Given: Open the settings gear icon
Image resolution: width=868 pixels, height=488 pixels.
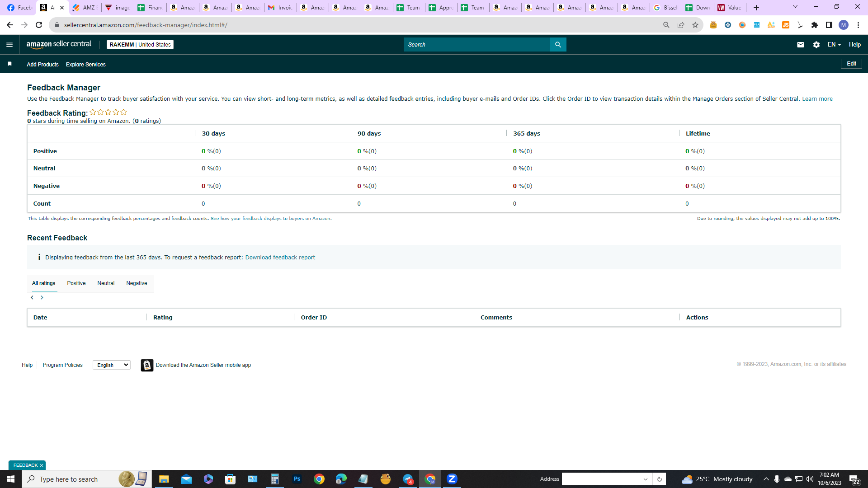Looking at the screenshot, I should pos(816,44).
